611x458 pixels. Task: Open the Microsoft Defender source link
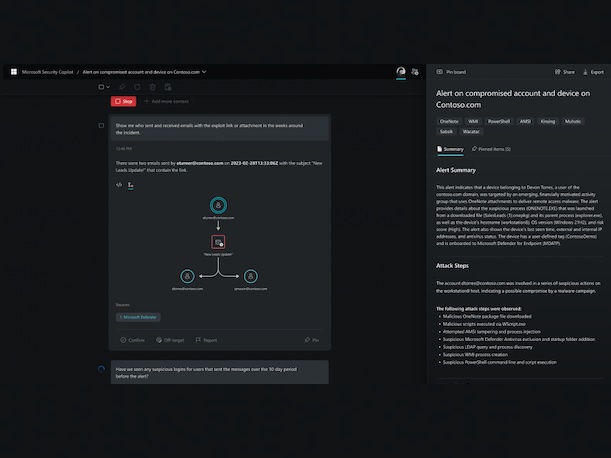click(139, 316)
